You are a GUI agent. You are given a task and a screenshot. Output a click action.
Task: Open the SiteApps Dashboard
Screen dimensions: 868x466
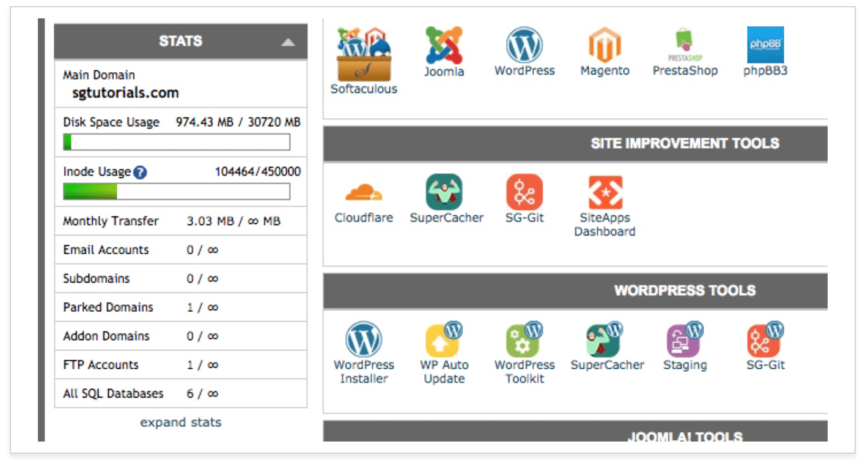click(605, 193)
